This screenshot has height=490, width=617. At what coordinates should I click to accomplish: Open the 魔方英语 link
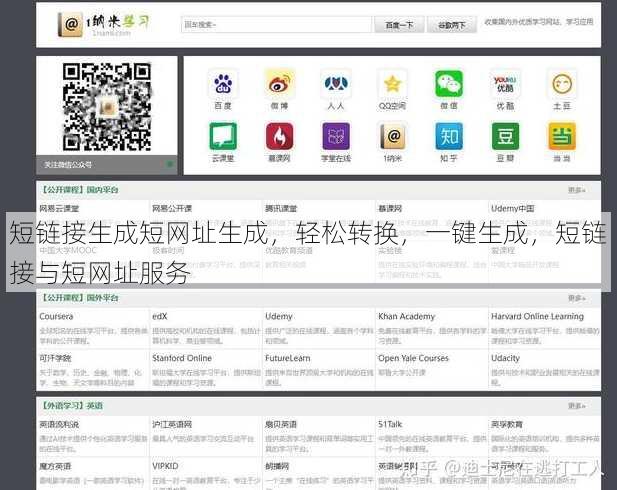point(55,466)
